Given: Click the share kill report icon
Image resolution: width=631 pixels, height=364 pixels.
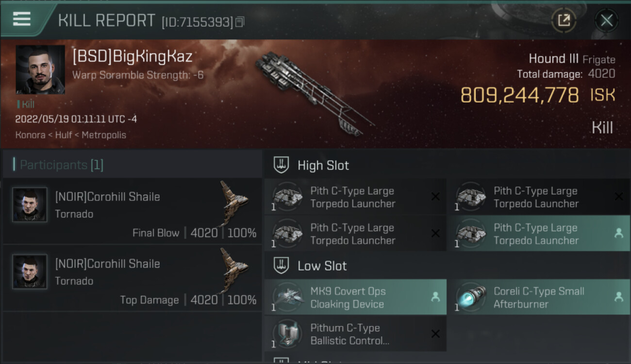Looking at the screenshot, I should [x=564, y=20].
